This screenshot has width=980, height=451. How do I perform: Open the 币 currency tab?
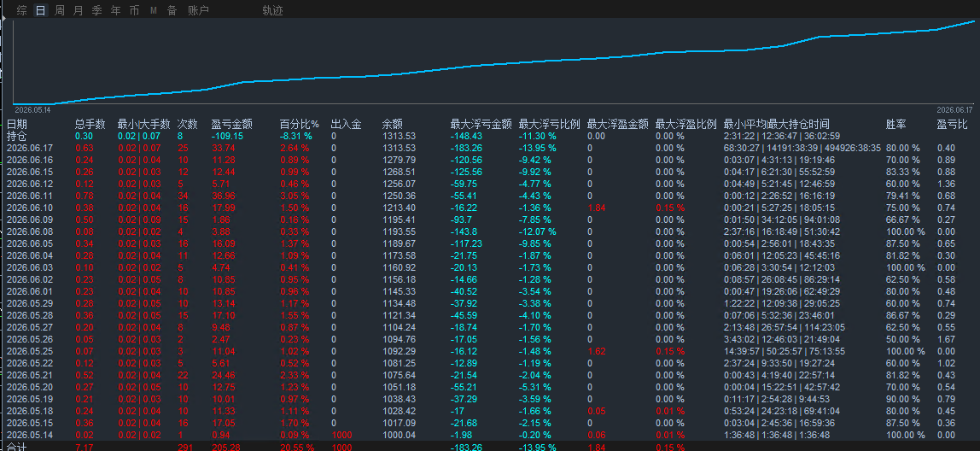(x=134, y=10)
